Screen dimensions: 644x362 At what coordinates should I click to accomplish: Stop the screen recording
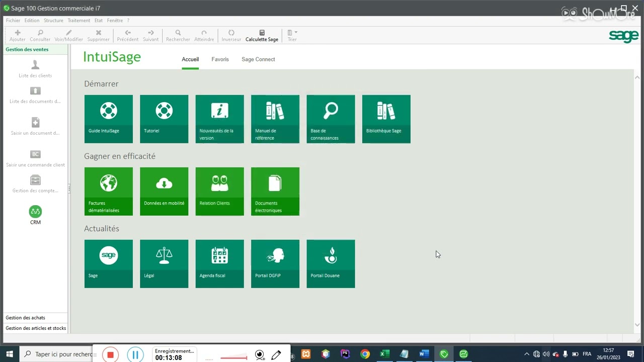(110, 355)
